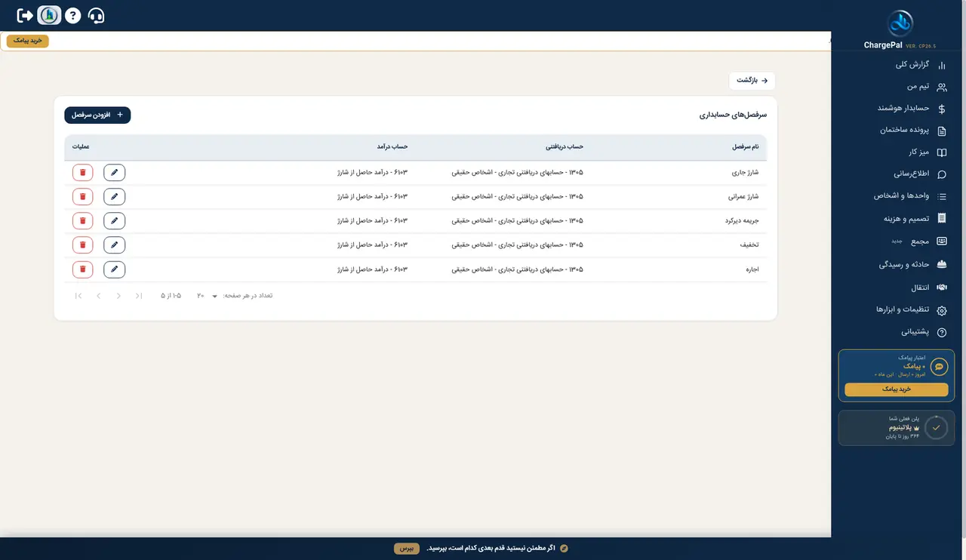
Task: Delete the اجاره row via trash icon
Action: (83, 269)
